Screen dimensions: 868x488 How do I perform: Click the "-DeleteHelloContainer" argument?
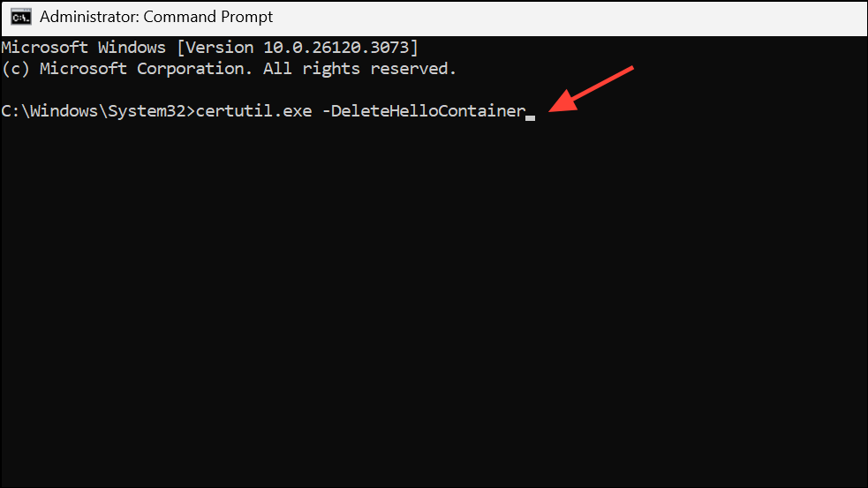coord(424,111)
